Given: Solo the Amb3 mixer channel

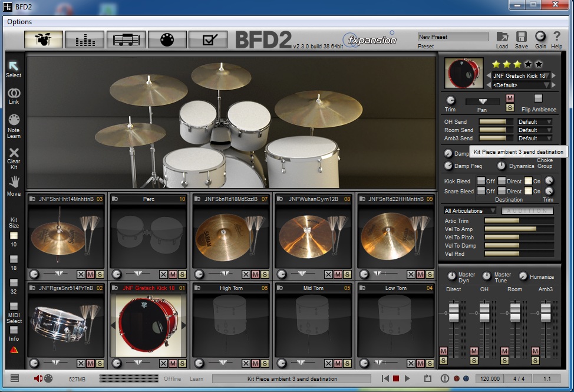Looking at the screenshot, I should (x=535, y=361).
